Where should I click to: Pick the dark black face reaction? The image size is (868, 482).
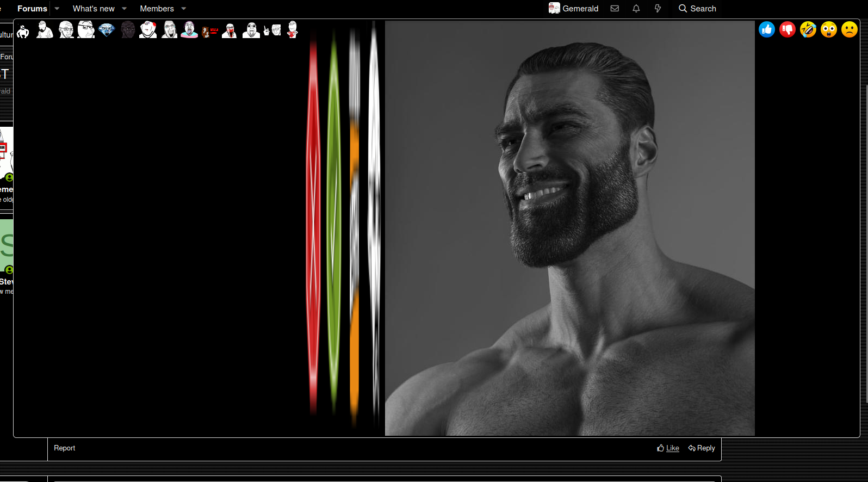[128, 29]
